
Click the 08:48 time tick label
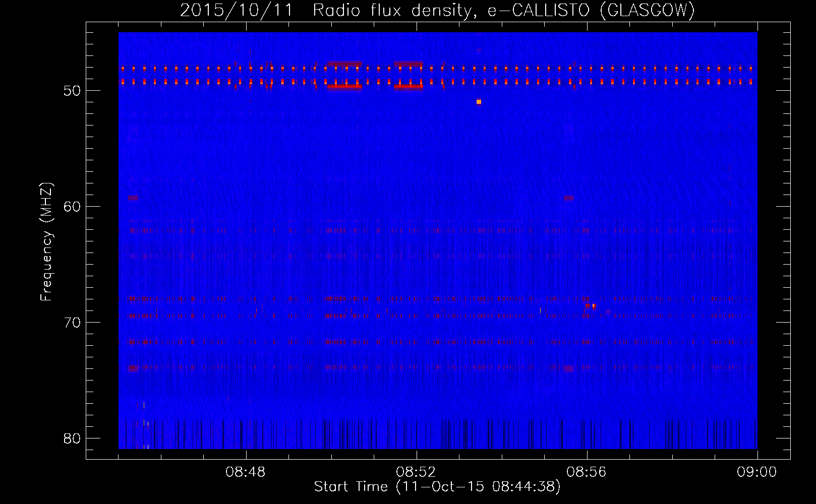[x=246, y=472]
